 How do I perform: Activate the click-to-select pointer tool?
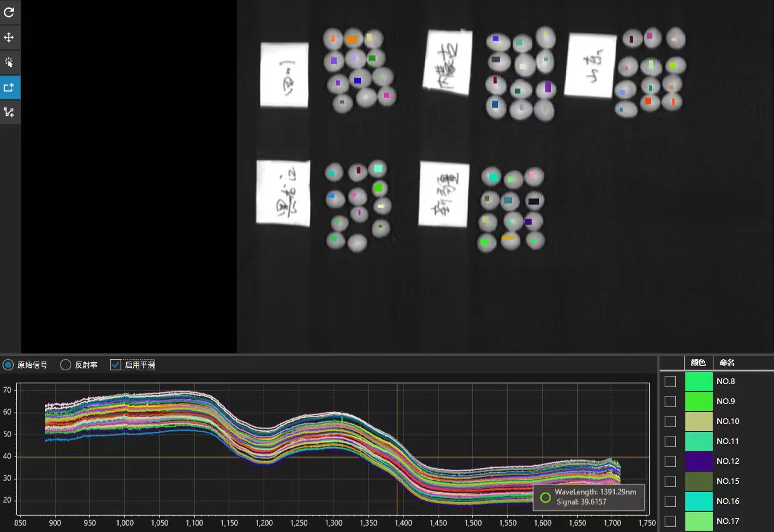pyautogui.click(x=9, y=62)
